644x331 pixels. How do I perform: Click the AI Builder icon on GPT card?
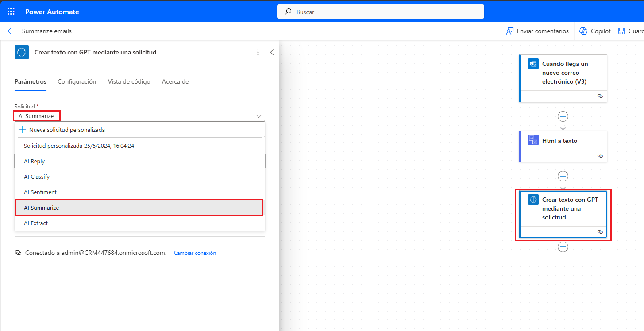point(533,200)
